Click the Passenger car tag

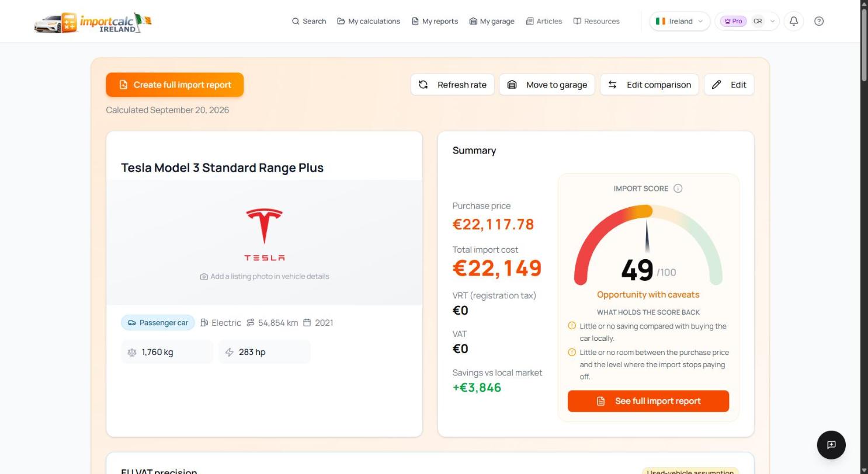point(158,323)
